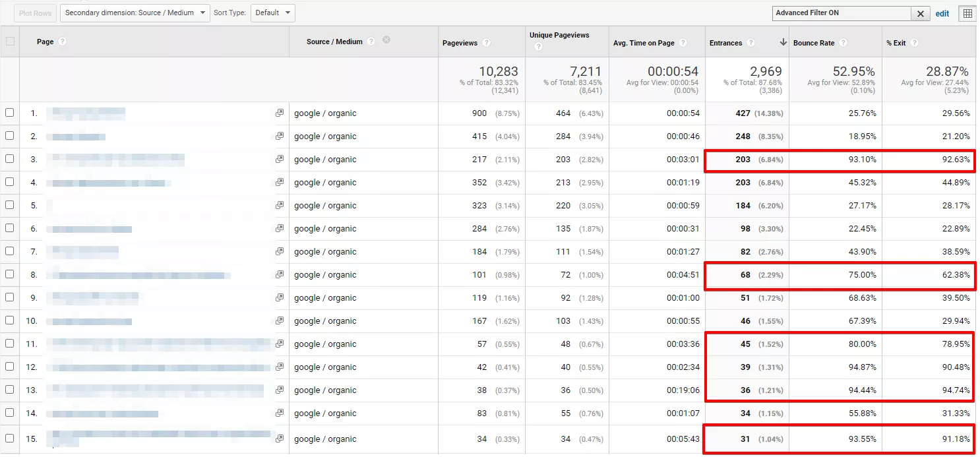The height and width of the screenshot is (457, 980).
Task: Open the blurred page link in row 4
Action: 109,183
